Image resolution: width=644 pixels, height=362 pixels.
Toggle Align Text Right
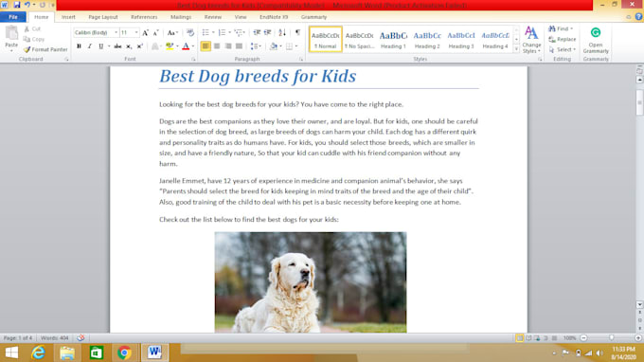pos(228,46)
